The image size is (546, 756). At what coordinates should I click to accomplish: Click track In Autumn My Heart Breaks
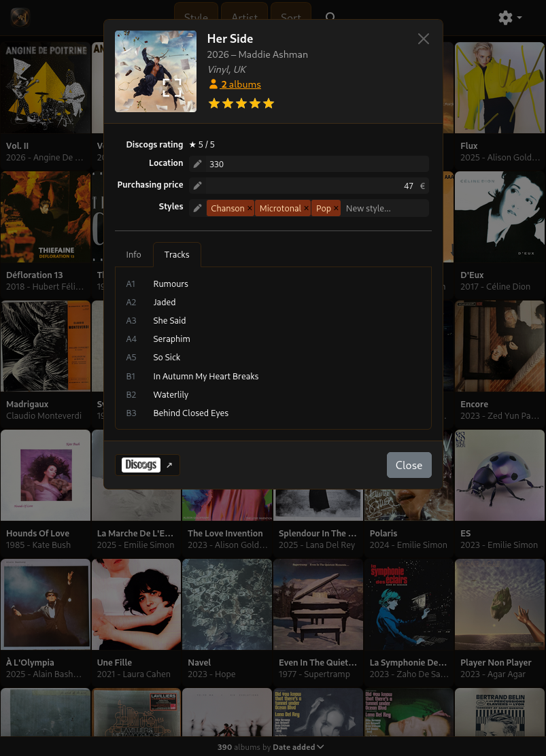(206, 376)
